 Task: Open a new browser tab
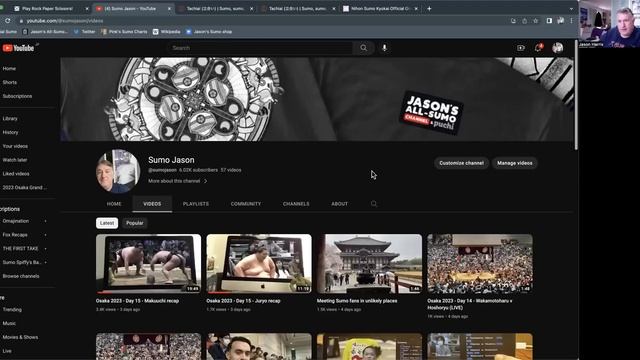tap(429, 9)
